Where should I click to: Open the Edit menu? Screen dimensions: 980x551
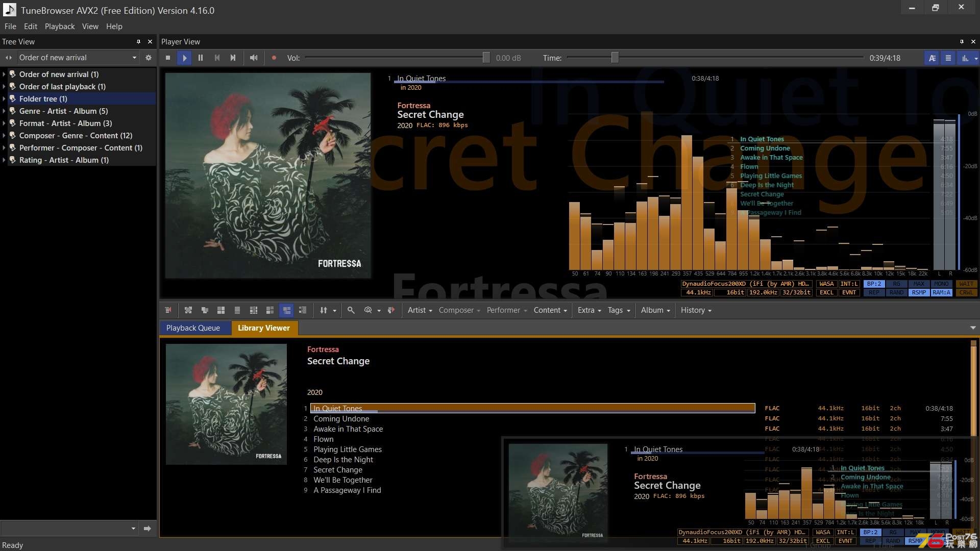click(x=31, y=27)
